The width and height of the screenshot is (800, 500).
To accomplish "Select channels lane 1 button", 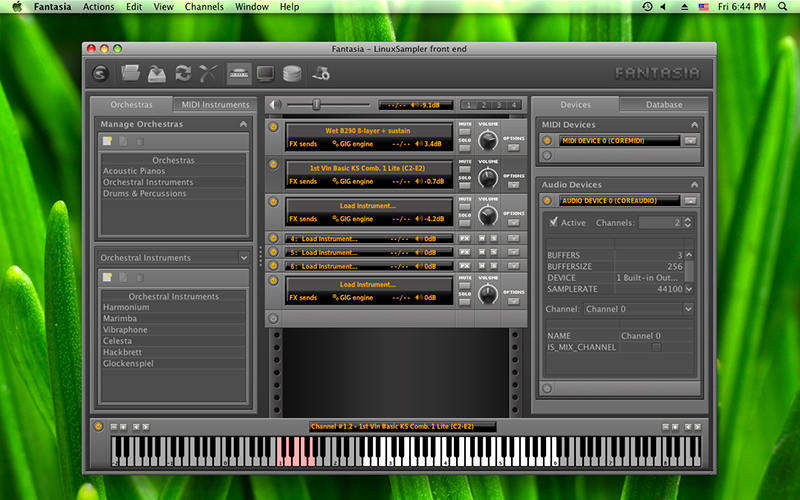I will (x=468, y=105).
